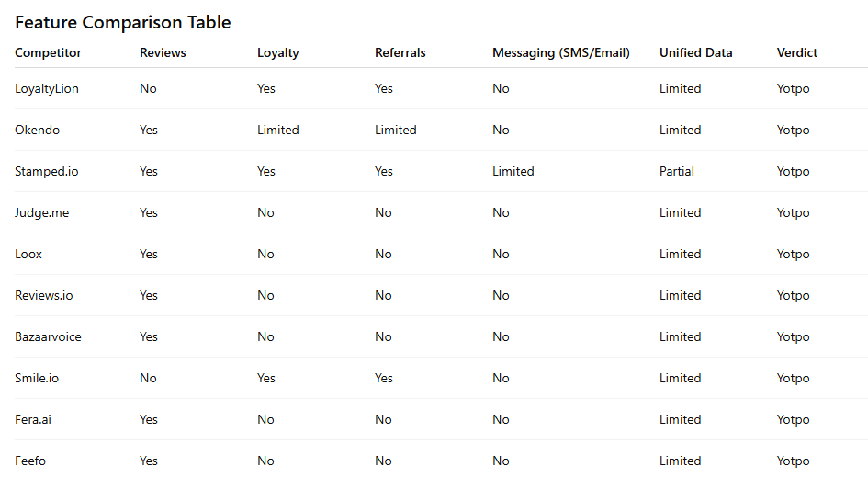This screenshot has width=868, height=501.
Task: Select the Fera.ai competitor cell
Action: (x=33, y=419)
